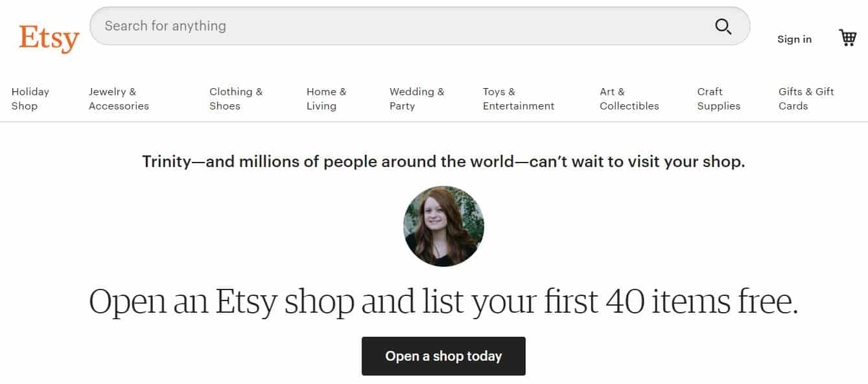Screen dimensions: 868x384
Task: Click the word 'Etsy' in the large headline
Action: tap(247, 301)
